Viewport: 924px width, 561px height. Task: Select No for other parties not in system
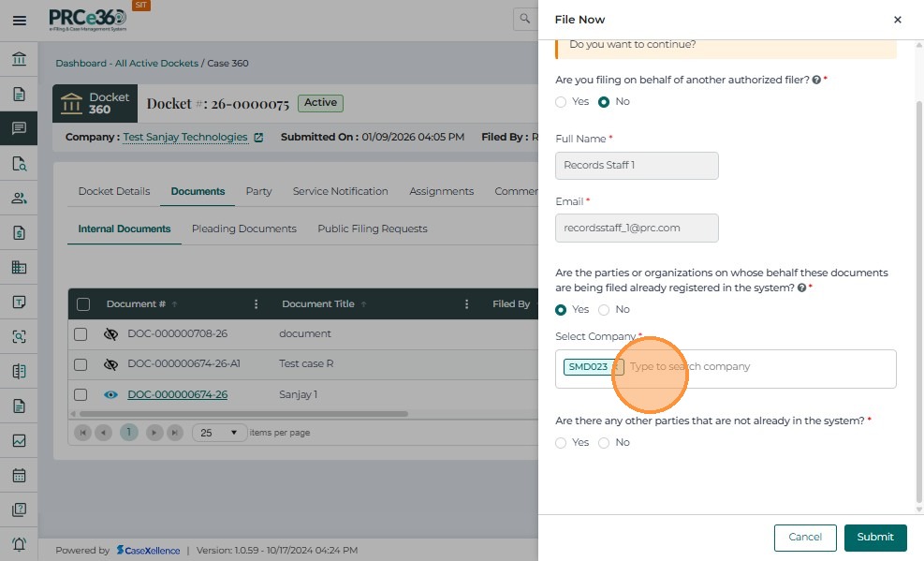tap(604, 443)
